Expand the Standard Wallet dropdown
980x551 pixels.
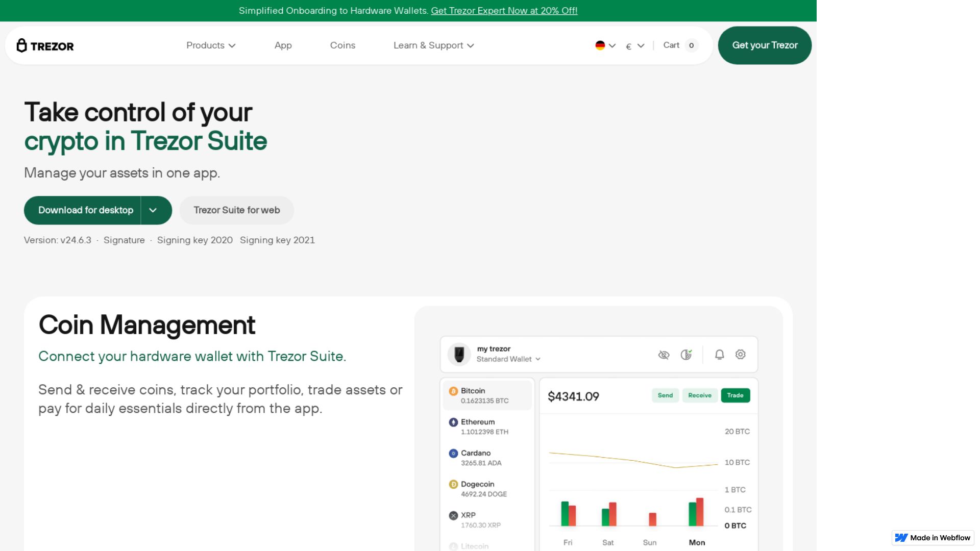[x=508, y=359]
